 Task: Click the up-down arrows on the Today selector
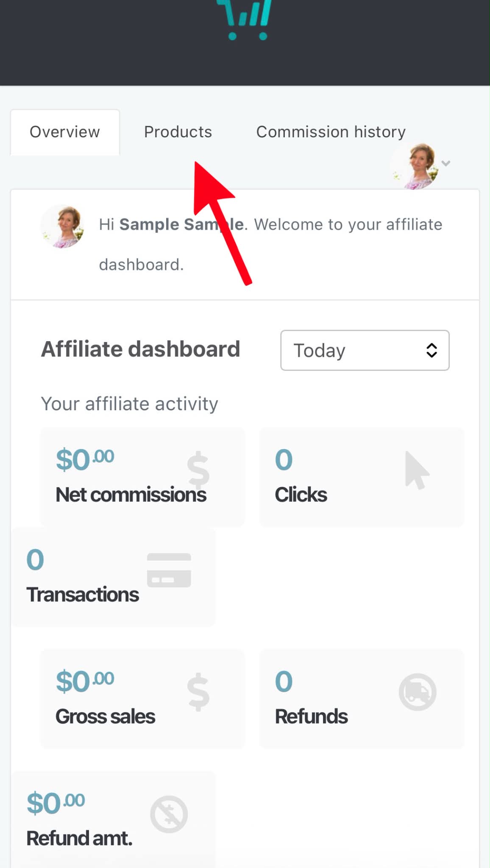coord(432,351)
